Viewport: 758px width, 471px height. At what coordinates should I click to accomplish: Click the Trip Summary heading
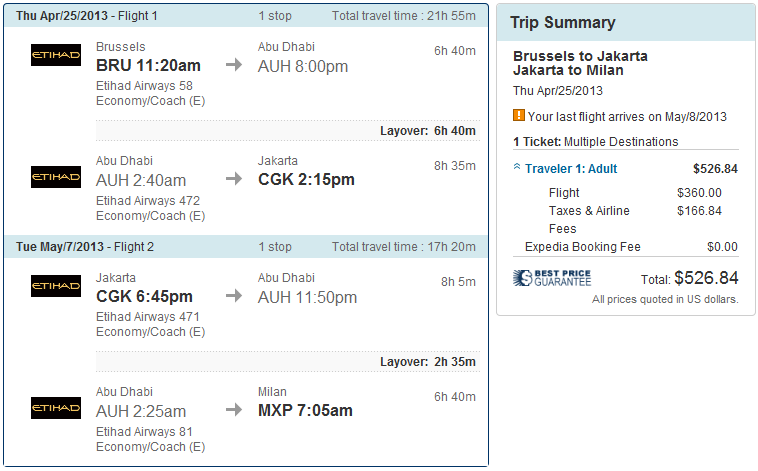pos(563,23)
